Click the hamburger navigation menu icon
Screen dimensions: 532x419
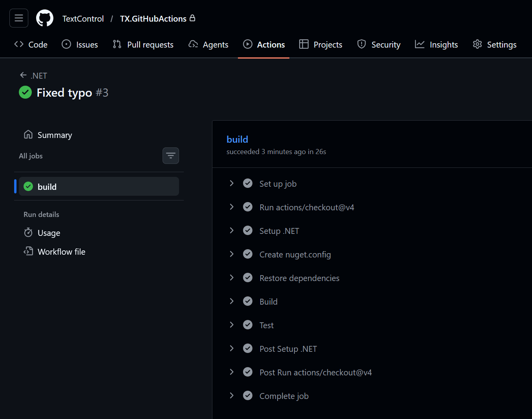click(x=18, y=18)
